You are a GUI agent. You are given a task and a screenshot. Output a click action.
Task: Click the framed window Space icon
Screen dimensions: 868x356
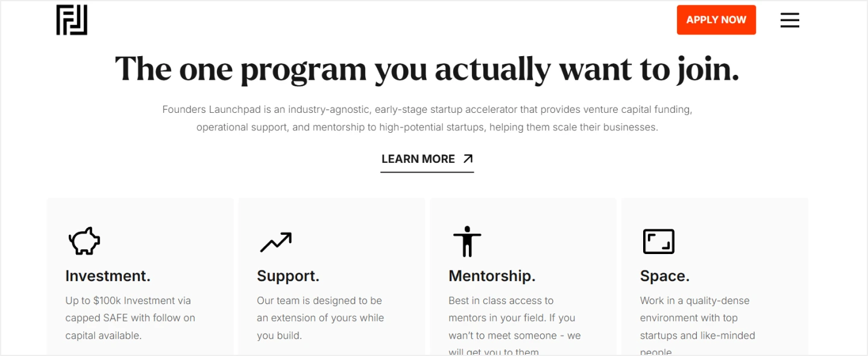(x=658, y=241)
